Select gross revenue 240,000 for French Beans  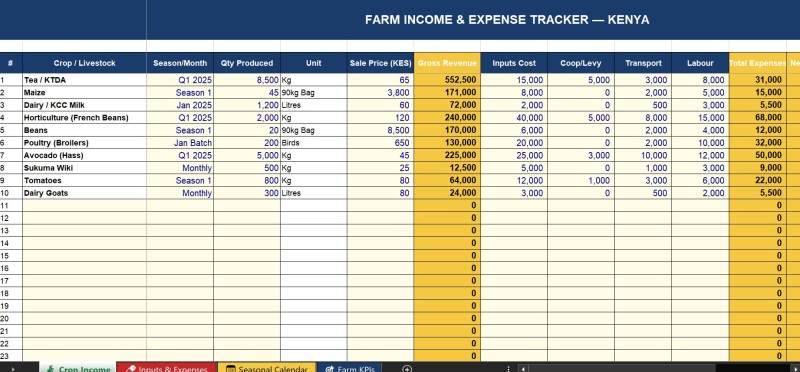447,118
